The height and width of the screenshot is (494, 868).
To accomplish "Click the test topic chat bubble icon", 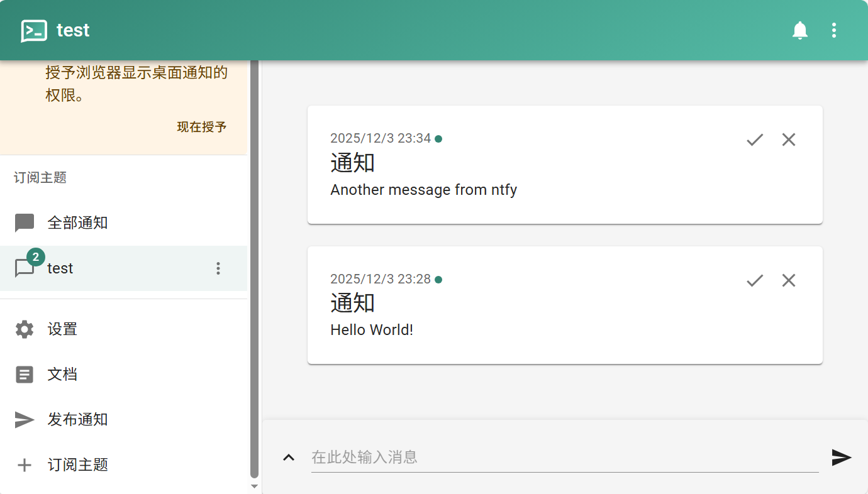I will (x=25, y=268).
